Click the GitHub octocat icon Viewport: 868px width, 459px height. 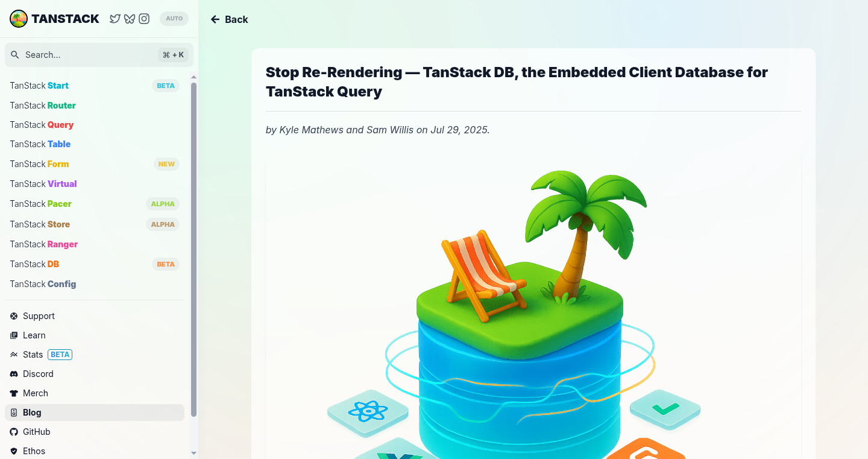coord(14,432)
